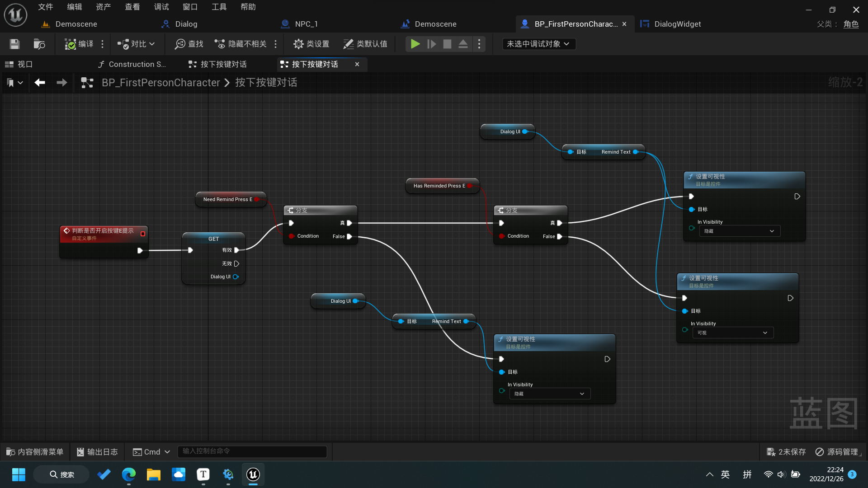Click the 编译 compile button
Viewport: 868px width, 488px height.
(79, 44)
